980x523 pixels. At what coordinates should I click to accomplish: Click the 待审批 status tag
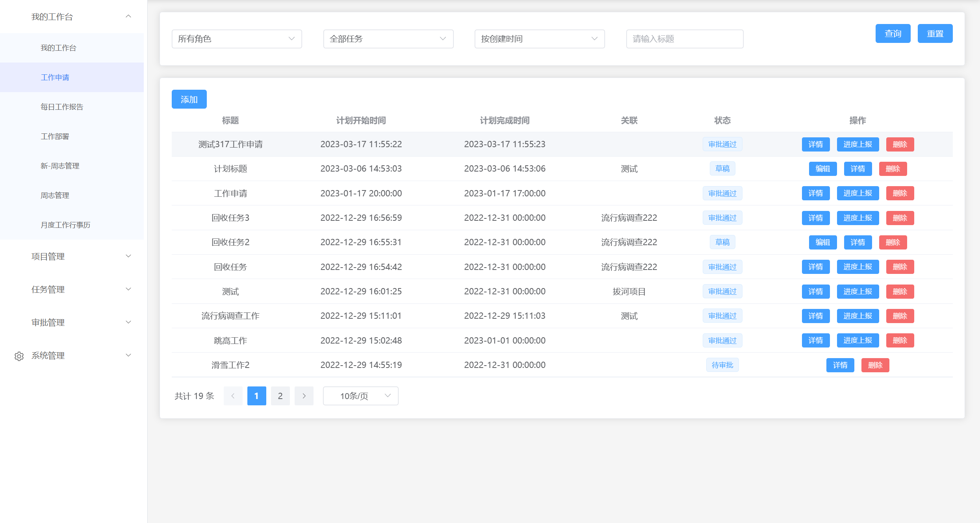(x=722, y=365)
